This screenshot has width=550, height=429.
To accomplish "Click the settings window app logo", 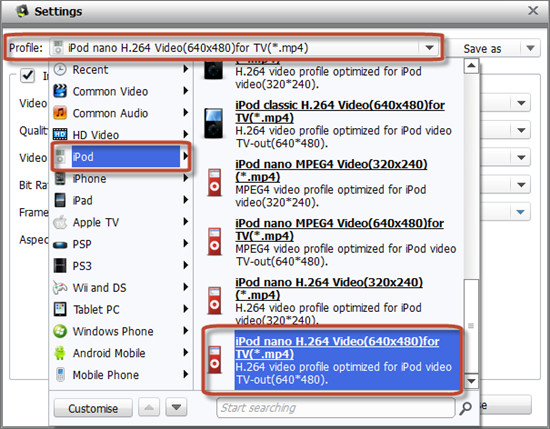I will [22, 11].
